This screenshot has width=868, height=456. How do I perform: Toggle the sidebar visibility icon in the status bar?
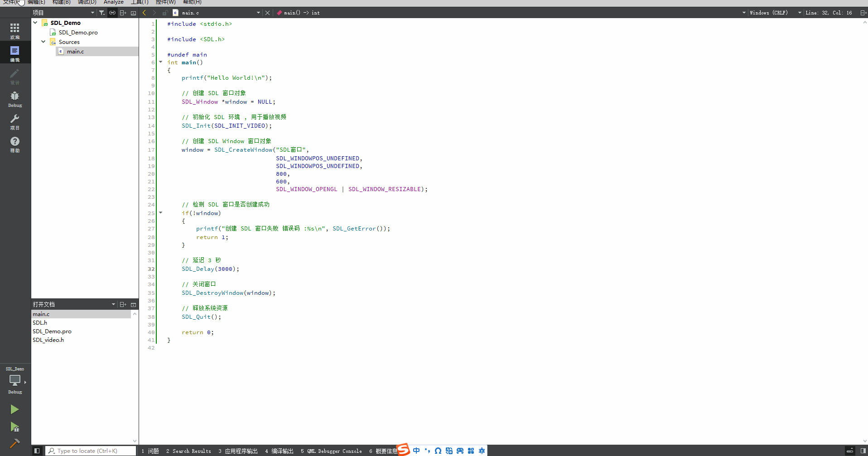click(x=37, y=450)
